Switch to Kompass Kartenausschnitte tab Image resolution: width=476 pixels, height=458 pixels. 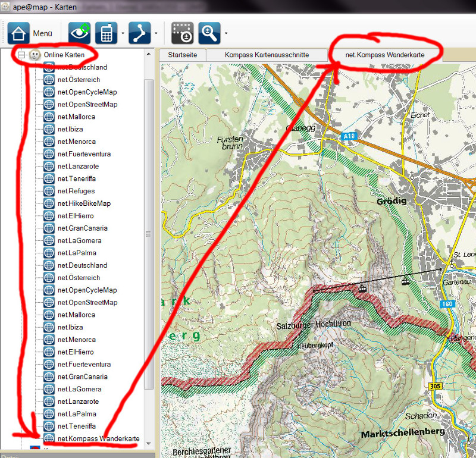tap(267, 55)
